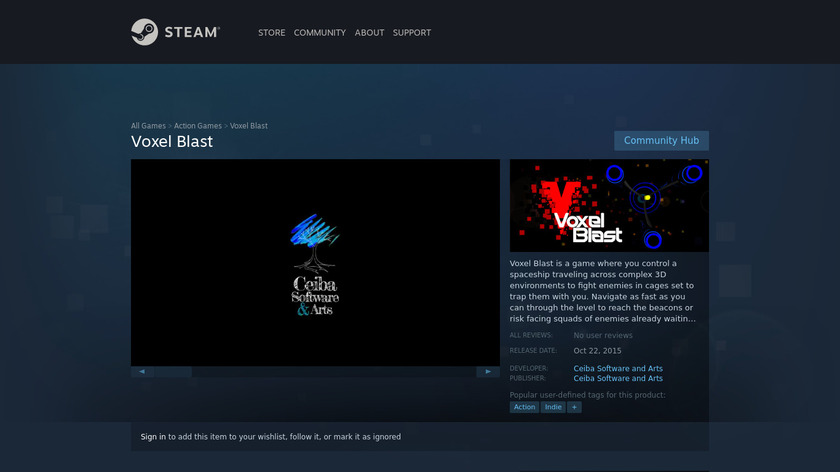Click the left arrow of media strip

(142, 371)
